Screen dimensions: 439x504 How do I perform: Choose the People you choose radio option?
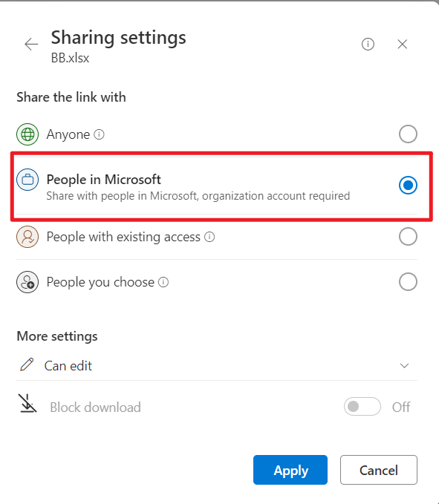coord(408,282)
